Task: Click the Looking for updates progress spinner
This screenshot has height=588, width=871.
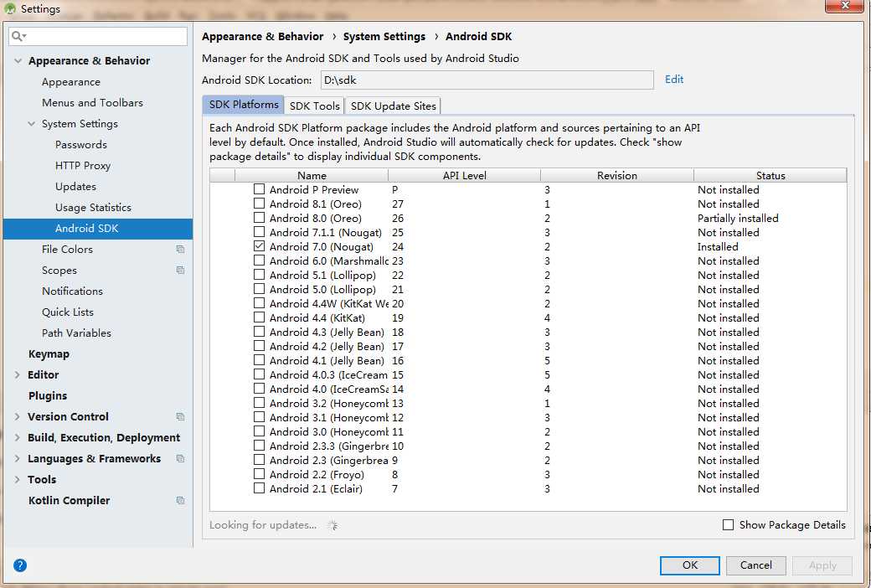Action: tap(332, 525)
